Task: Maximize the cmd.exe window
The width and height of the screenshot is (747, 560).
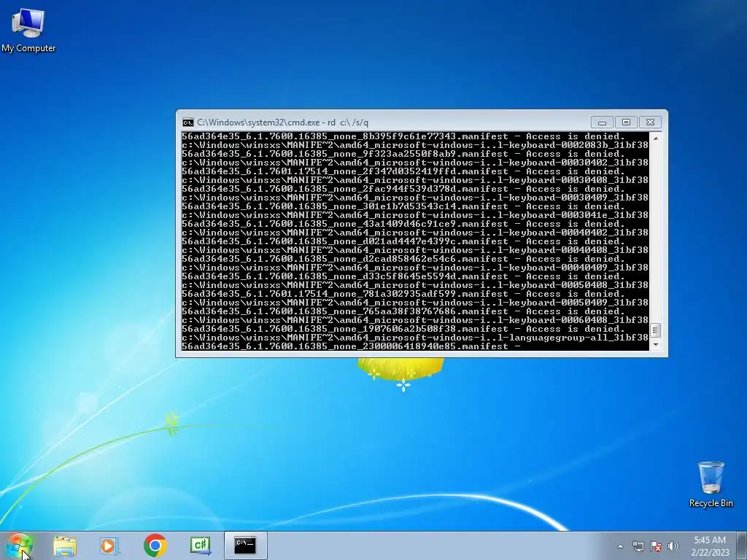Action: pos(626,122)
